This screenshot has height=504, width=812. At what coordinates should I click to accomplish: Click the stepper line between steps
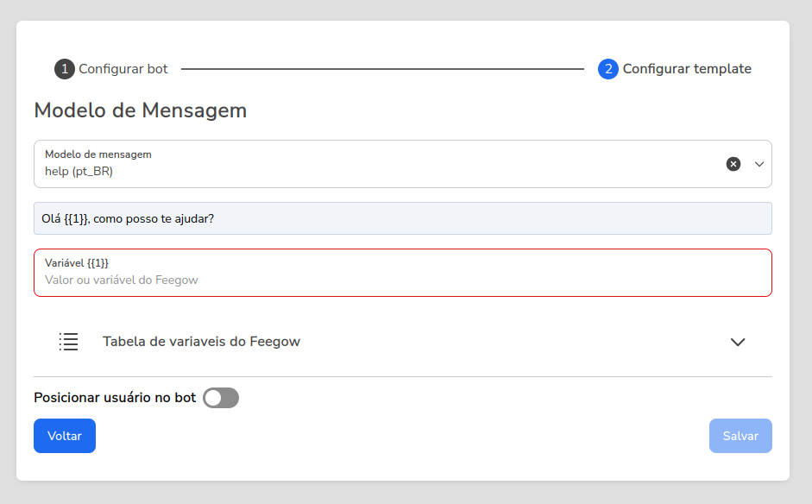click(382, 69)
